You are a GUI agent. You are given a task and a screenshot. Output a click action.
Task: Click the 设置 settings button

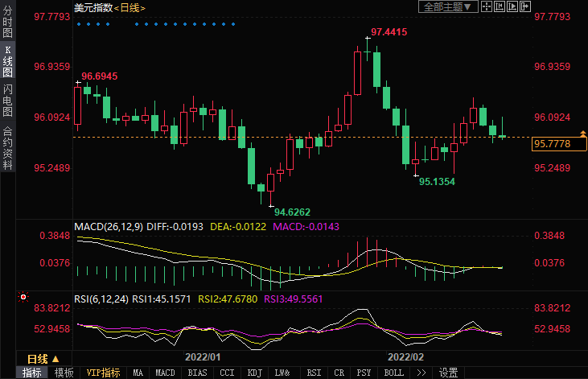click(448, 373)
